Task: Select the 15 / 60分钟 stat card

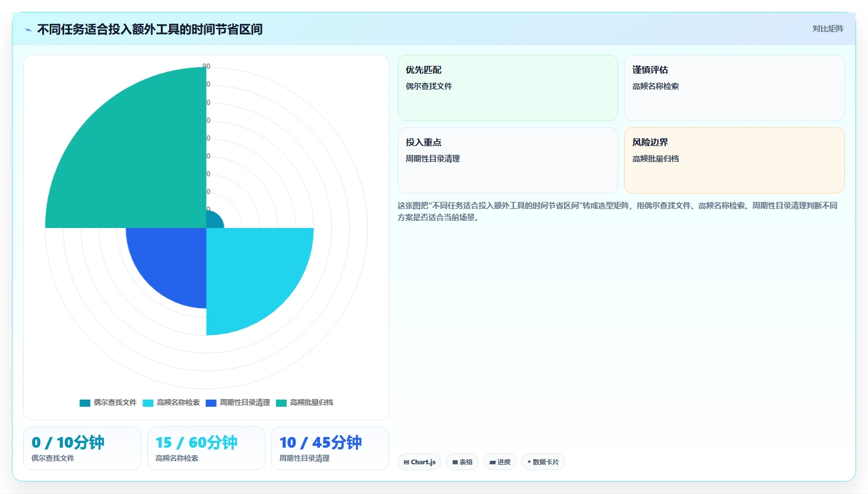Action: 206,448
